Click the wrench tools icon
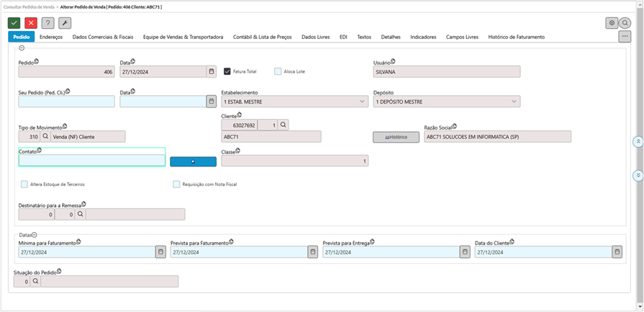644x312 pixels. pos(65,23)
